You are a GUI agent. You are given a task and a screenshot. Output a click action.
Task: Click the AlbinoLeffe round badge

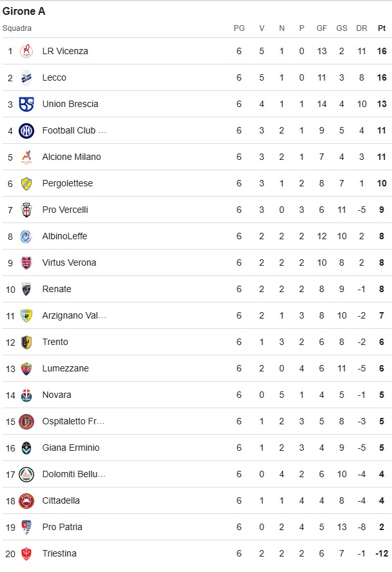(x=26, y=237)
